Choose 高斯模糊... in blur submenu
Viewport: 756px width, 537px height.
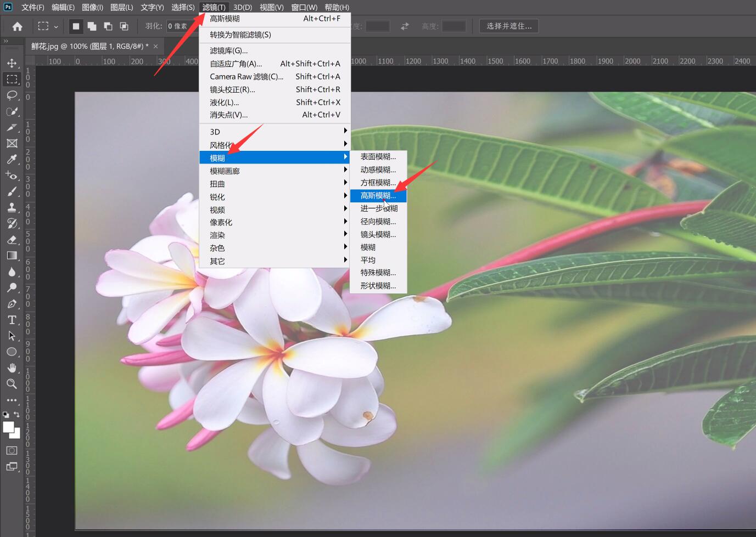378,196
